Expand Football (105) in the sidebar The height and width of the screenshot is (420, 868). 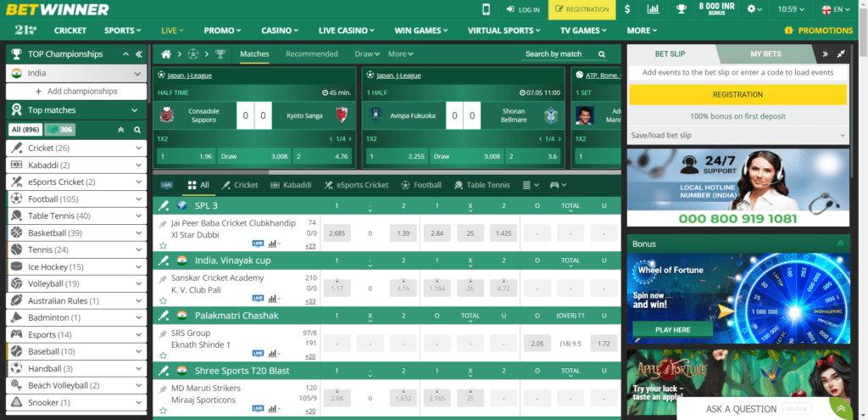click(x=76, y=199)
